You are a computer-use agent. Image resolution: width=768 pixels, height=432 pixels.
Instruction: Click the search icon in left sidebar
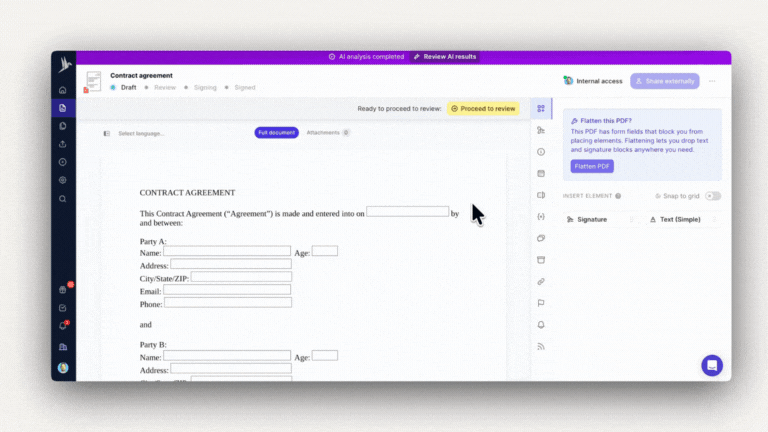tap(63, 198)
